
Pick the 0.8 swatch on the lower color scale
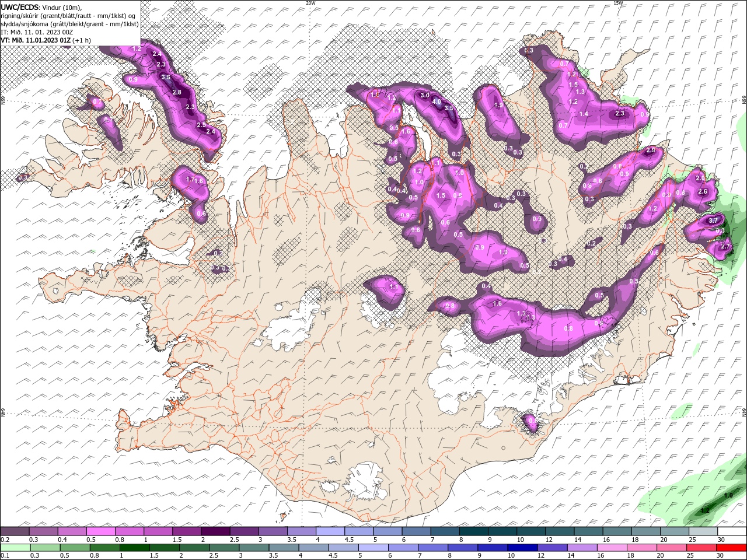tap(104, 548)
